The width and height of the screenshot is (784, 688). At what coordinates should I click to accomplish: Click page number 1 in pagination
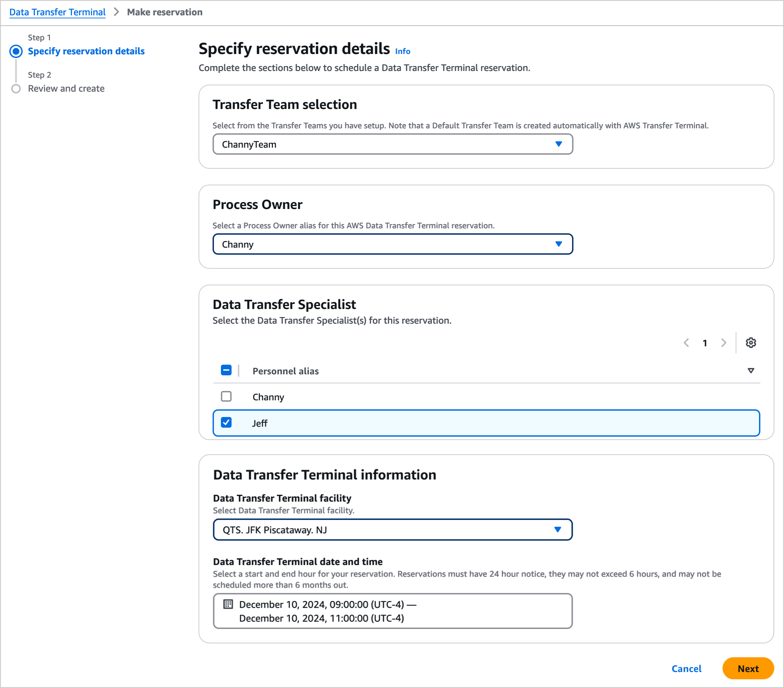click(705, 343)
